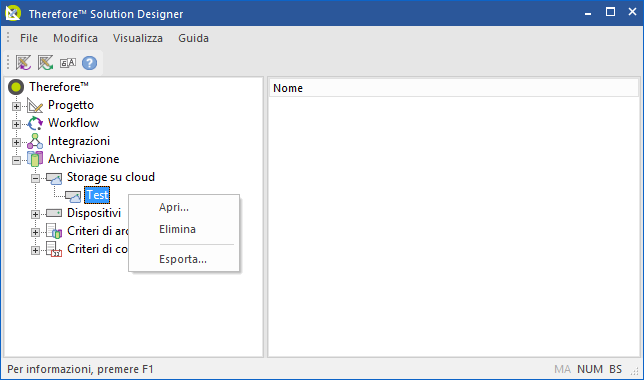The height and width of the screenshot is (380, 644).
Task: Click the second toolbar icon with green arrow
Action: (x=46, y=63)
